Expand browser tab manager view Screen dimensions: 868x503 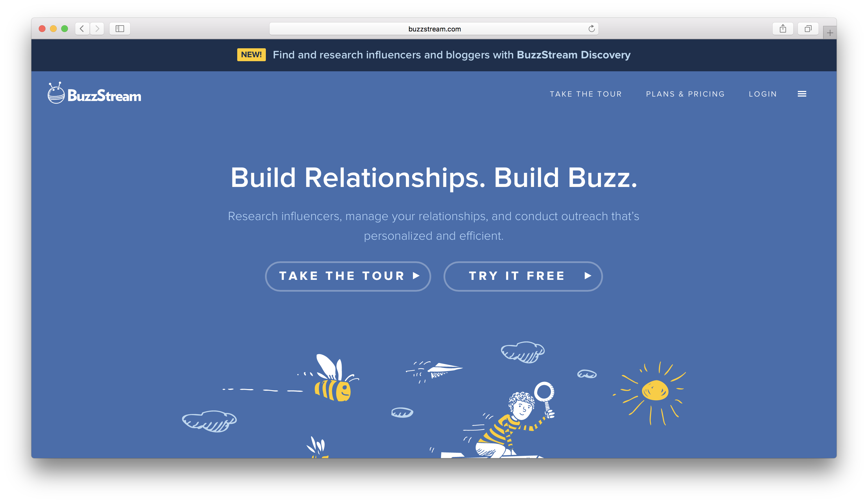(x=809, y=28)
